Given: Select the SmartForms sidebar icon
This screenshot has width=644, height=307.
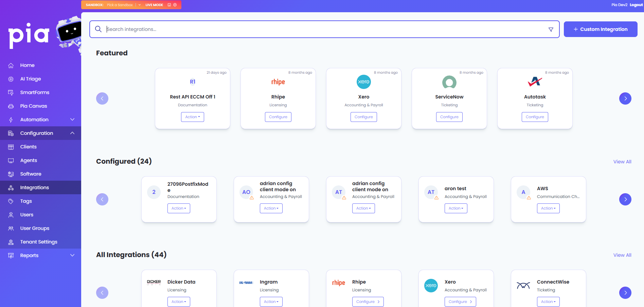Looking at the screenshot, I should [x=11, y=93].
